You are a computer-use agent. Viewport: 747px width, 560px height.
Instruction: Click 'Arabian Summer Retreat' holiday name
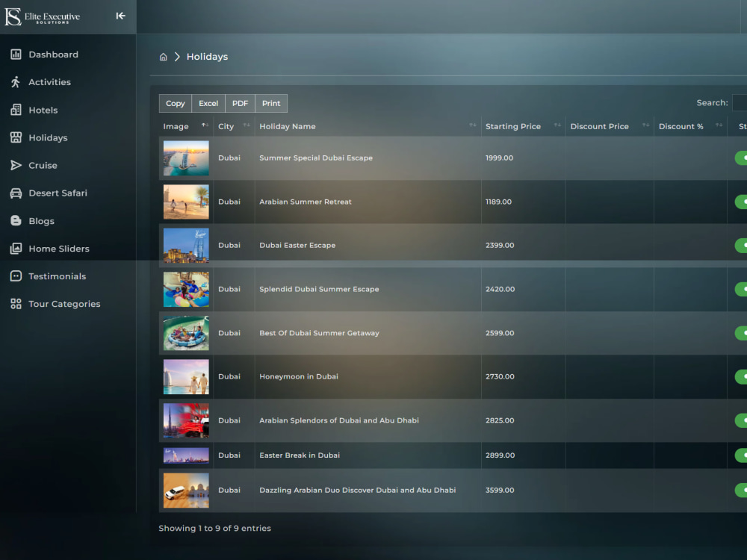306,202
